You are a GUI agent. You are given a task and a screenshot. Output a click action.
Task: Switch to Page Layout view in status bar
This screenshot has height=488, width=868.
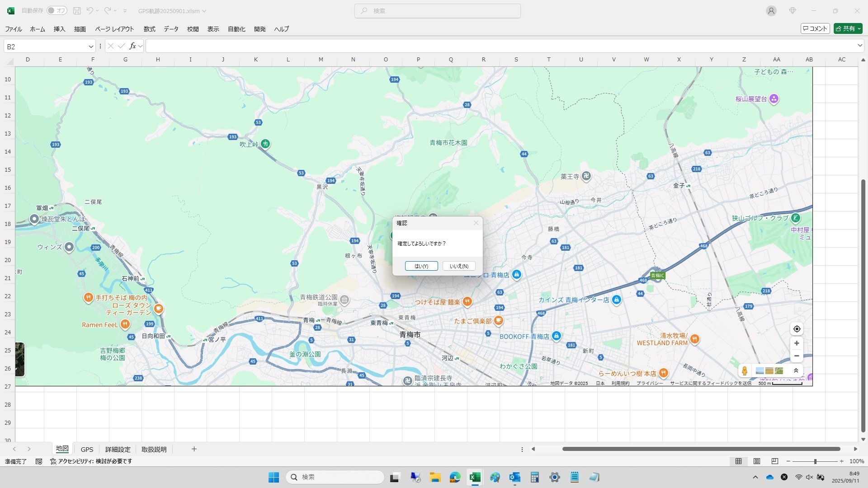[x=756, y=461]
